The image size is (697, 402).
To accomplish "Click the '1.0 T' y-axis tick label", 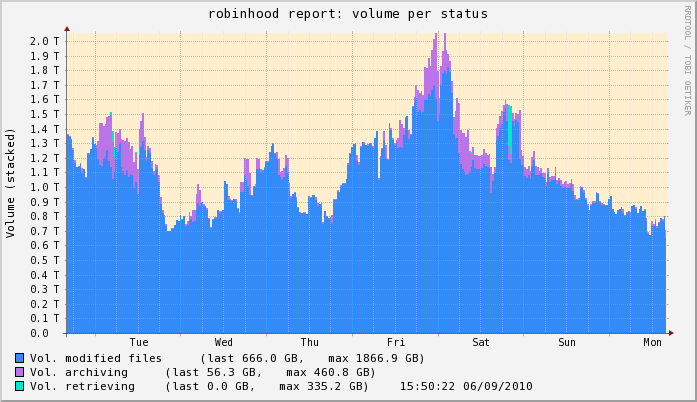I will point(45,187).
